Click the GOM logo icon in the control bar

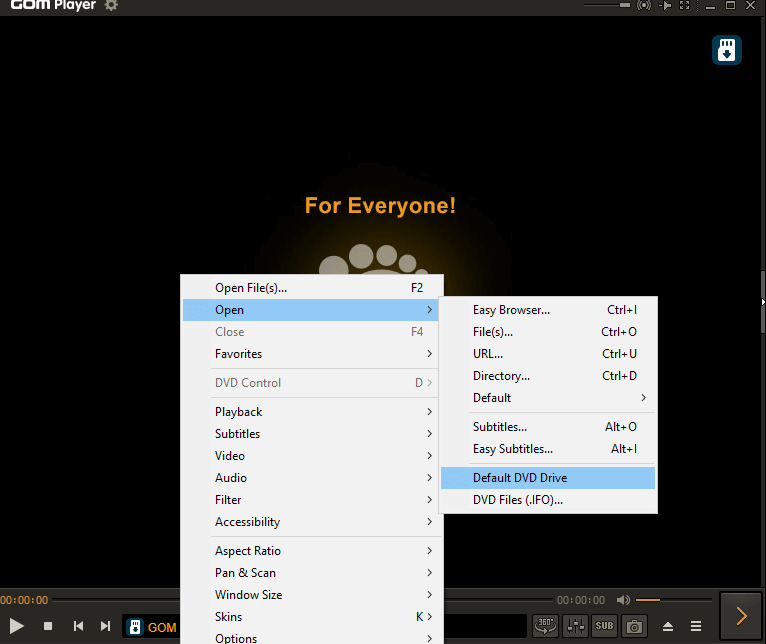coord(135,627)
